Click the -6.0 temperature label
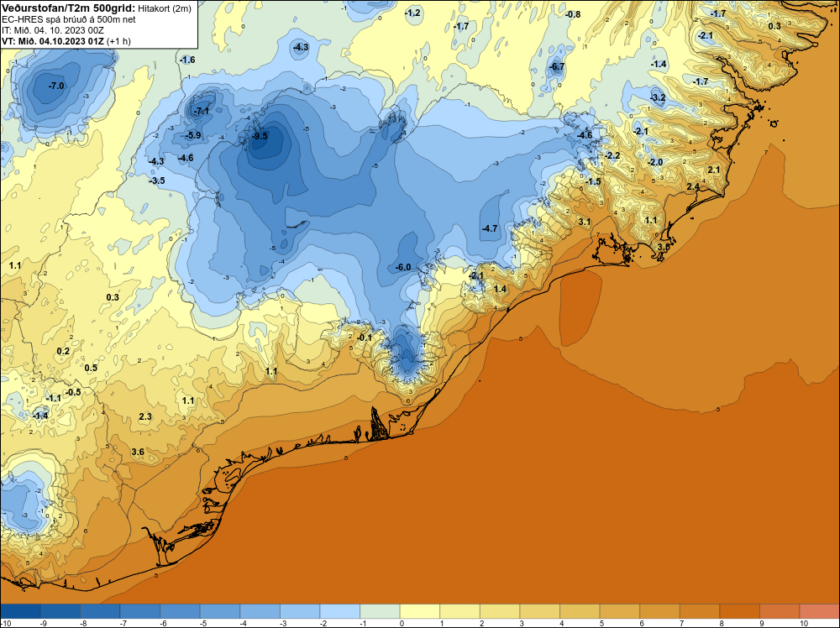The image size is (840, 628). [403, 268]
